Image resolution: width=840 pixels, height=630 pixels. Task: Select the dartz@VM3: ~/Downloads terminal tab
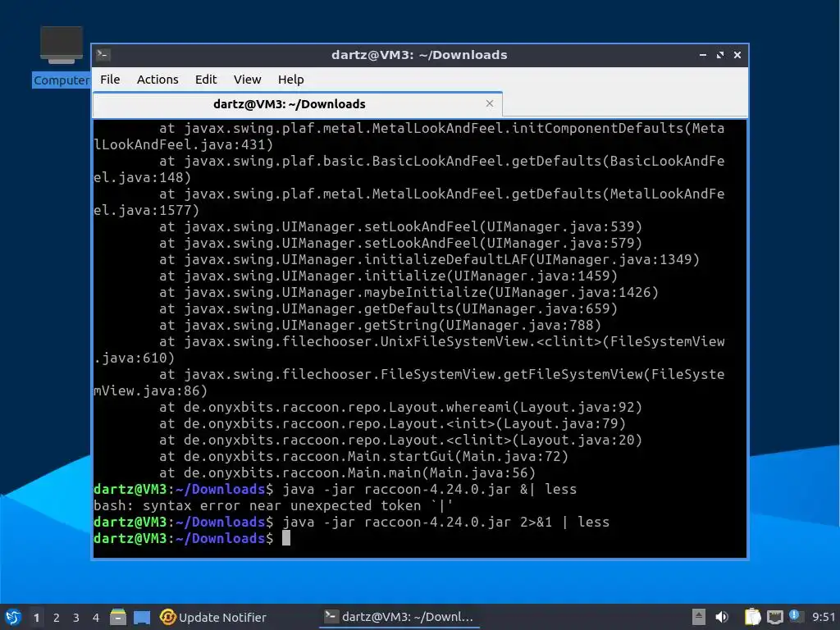click(x=297, y=104)
